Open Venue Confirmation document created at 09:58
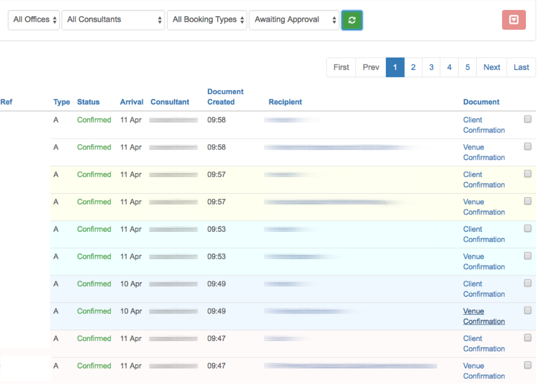This screenshot has width=550, height=392. [x=484, y=152]
